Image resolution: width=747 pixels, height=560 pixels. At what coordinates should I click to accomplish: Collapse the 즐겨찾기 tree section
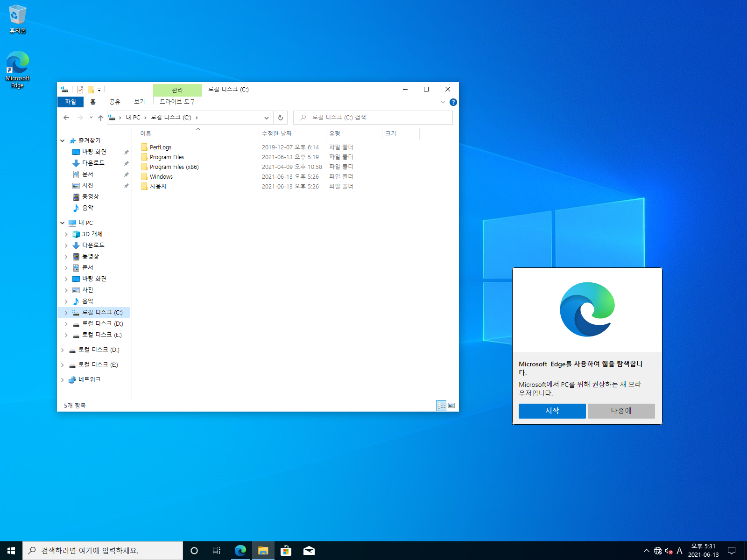(x=63, y=141)
